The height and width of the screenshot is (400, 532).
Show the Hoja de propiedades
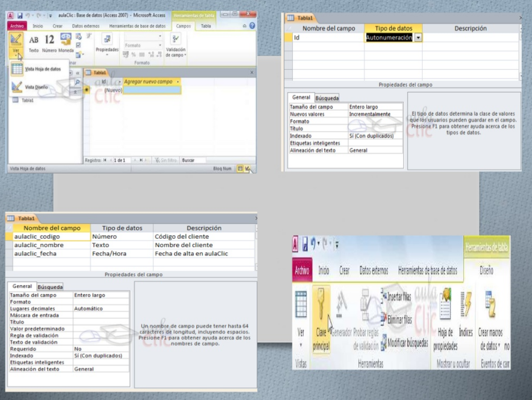[x=445, y=320]
